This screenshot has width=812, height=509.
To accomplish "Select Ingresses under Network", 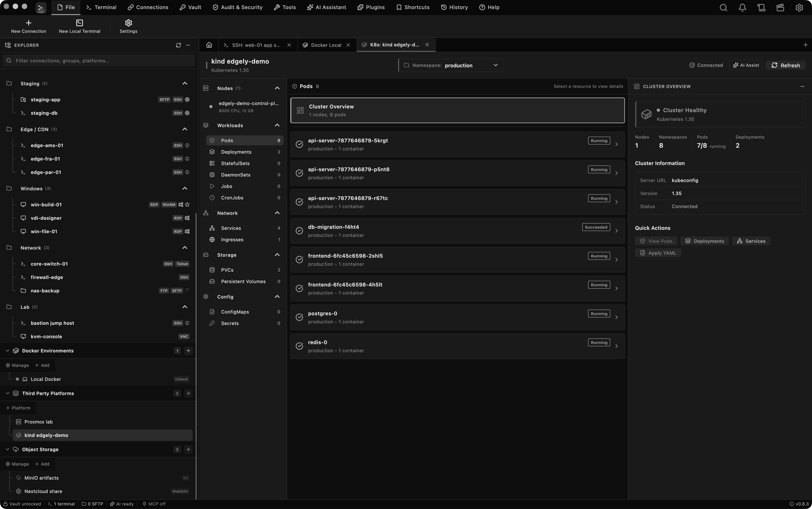I will pos(244,240).
